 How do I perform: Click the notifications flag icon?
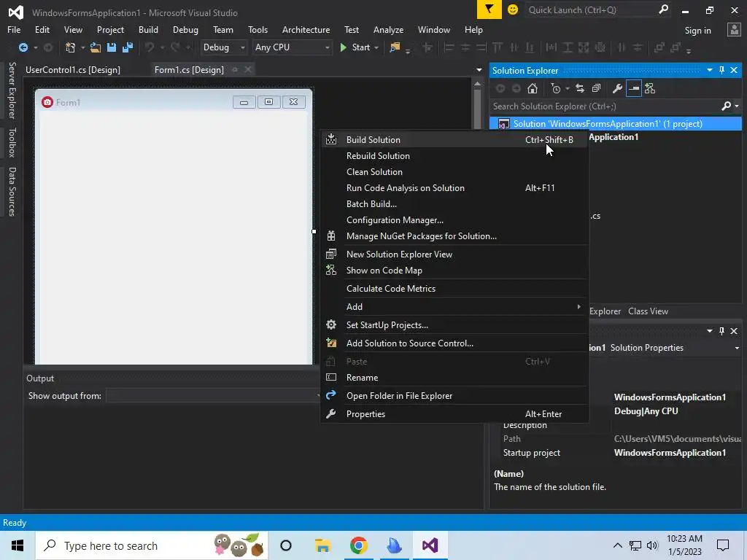(x=489, y=9)
